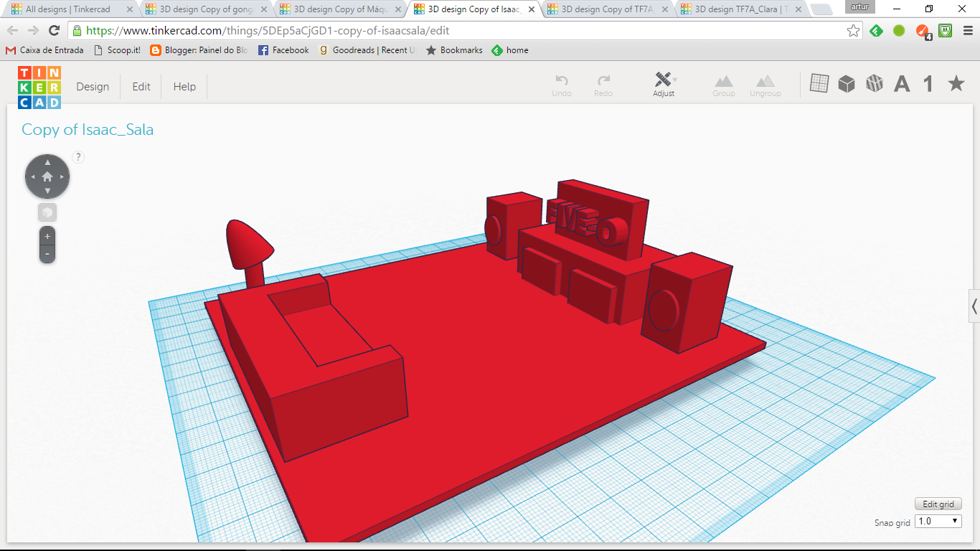Click the Tinkercad logo
The image size is (980, 551).
[39, 87]
